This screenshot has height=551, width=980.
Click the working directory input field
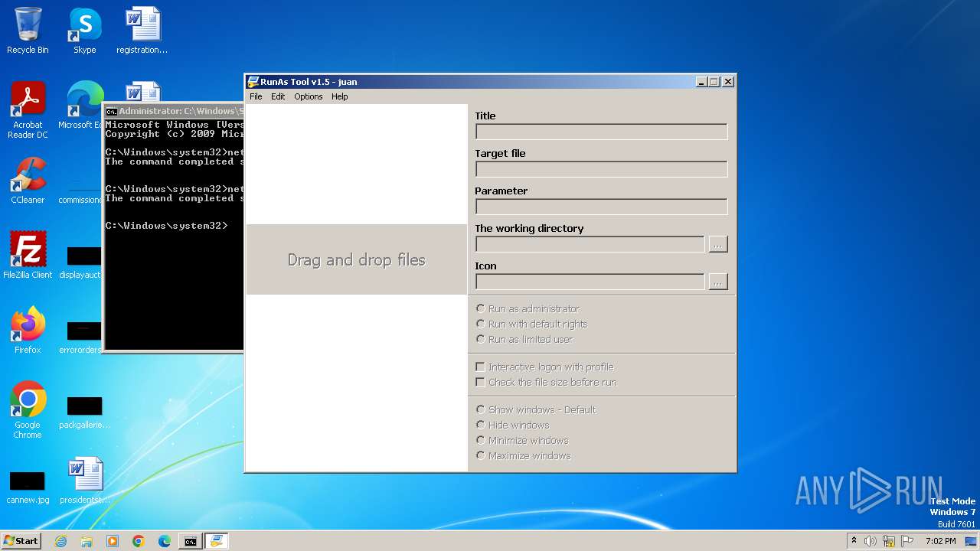pos(590,244)
